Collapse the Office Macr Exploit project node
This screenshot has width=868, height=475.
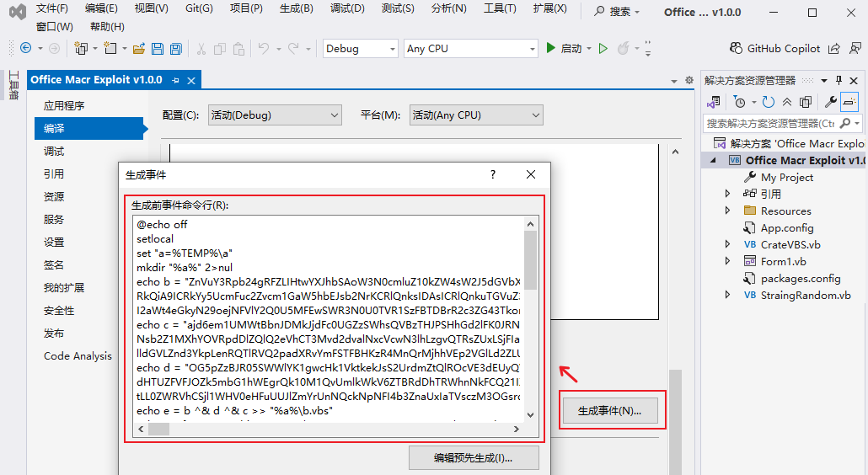[x=714, y=160]
